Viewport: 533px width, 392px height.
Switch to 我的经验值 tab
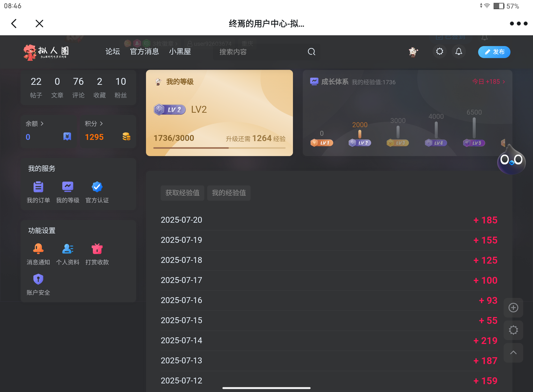pos(229,193)
